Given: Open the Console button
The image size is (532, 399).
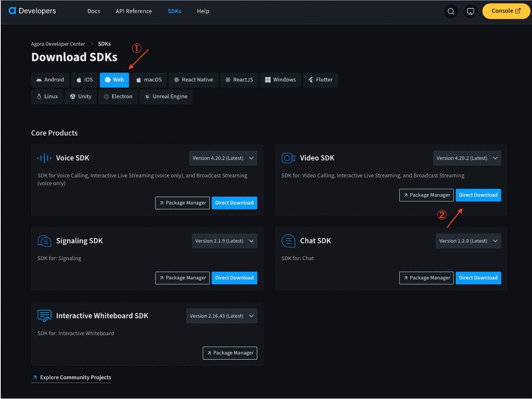Looking at the screenshot, I should [x=506, y=11].
